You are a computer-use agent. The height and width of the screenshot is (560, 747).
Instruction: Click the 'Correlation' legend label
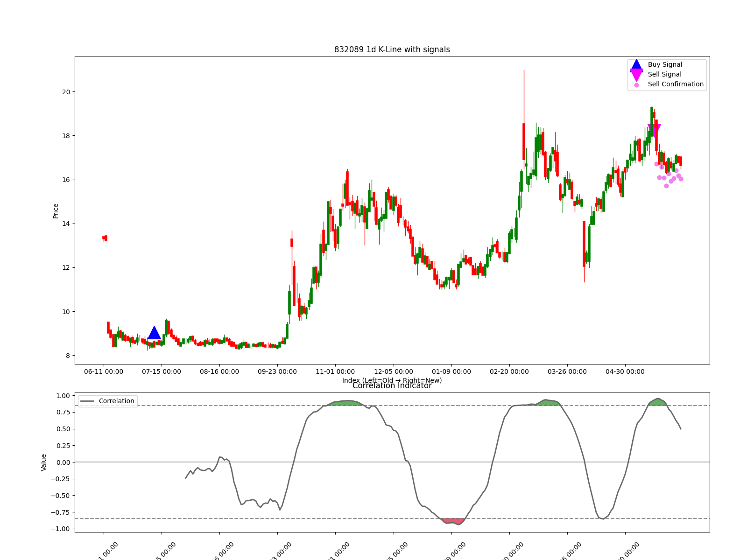click(116, 401)
